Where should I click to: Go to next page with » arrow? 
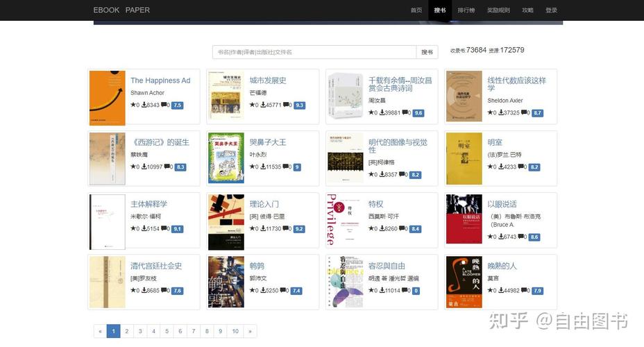click(250, 332)
